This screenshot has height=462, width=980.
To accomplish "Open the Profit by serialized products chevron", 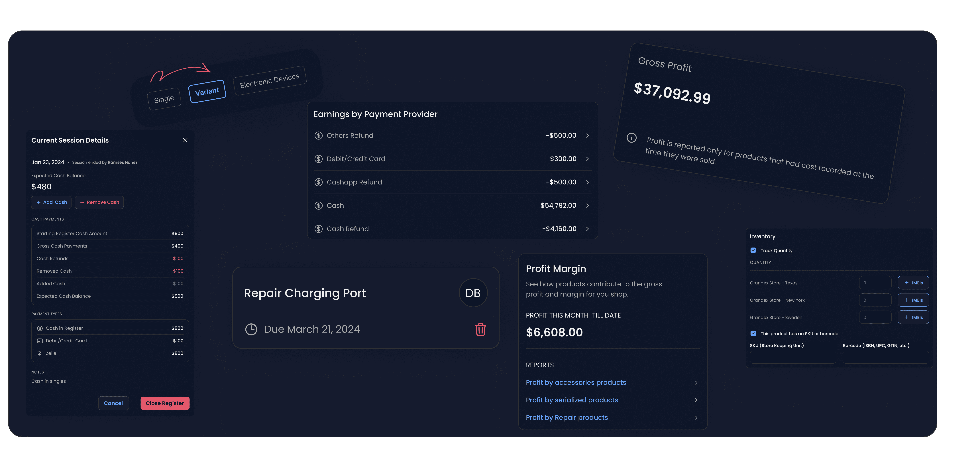I will pos(696,400).
